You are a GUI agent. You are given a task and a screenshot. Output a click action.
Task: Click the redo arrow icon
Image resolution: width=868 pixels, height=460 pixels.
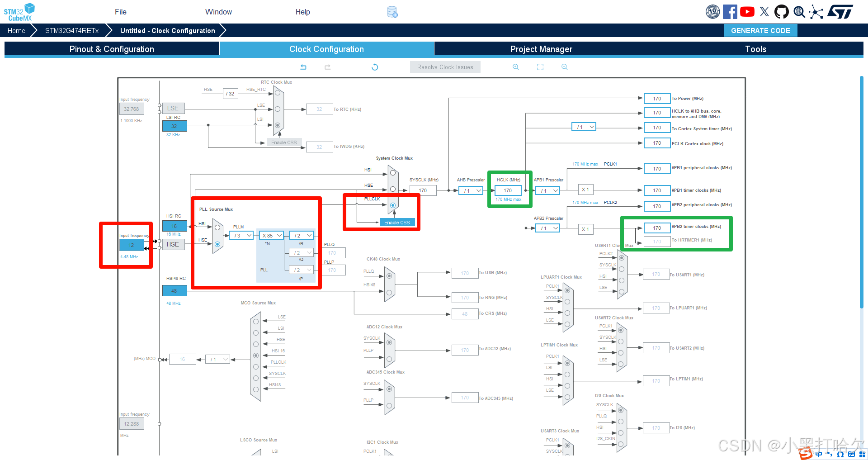[328, 67]
